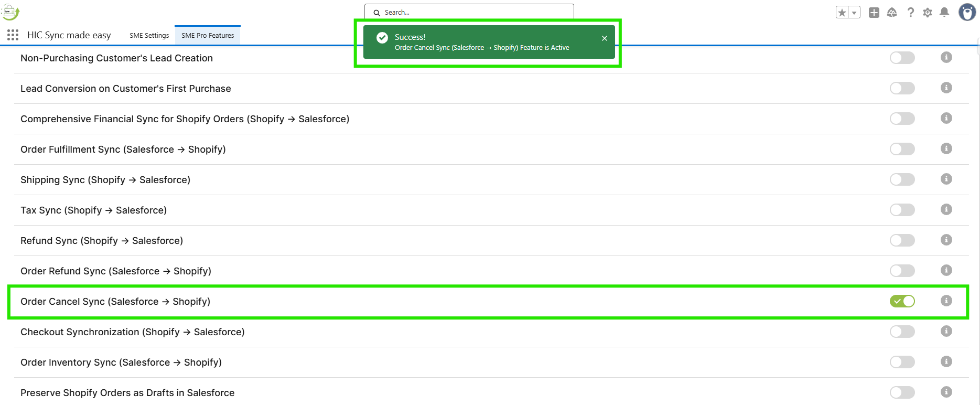Open the user profile avatar
This screenshot has width=980, height=405.
click(x=967, y=12)
